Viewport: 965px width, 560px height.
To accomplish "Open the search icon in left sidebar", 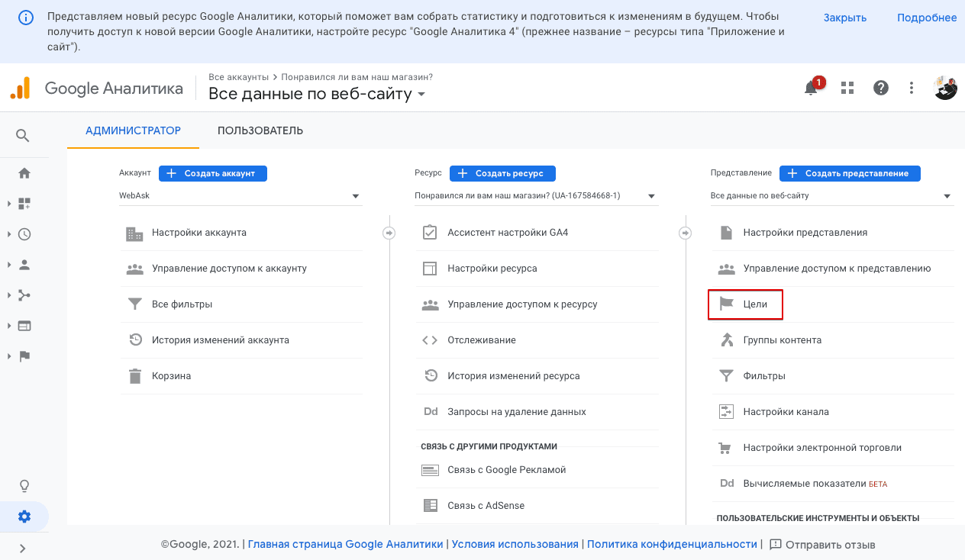I will (23, 136).
